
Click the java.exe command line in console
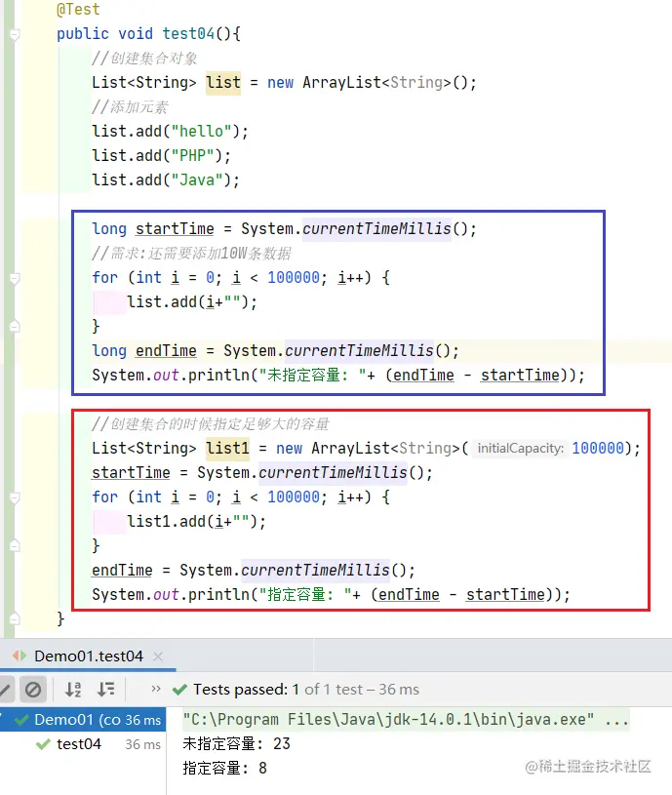[406, 720]
